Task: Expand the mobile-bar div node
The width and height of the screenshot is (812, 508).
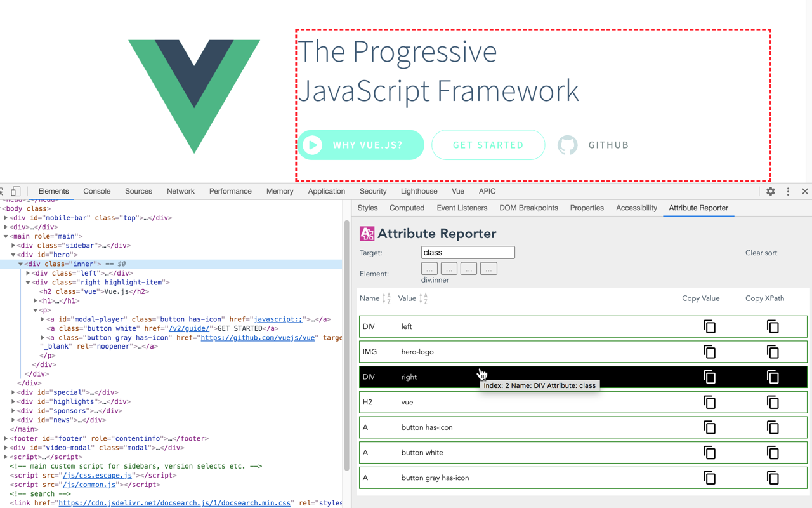Action: pyautogui.click(x=6, y=218)
